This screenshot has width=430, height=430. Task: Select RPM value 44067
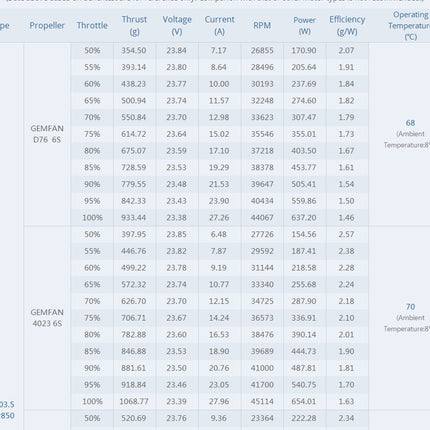click(x=262, y=218)
